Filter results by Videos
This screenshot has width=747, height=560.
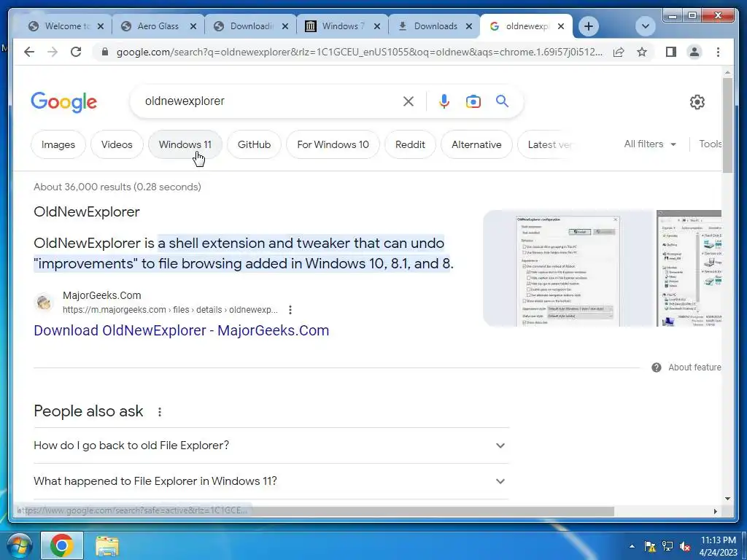click(x=117, y=144)
